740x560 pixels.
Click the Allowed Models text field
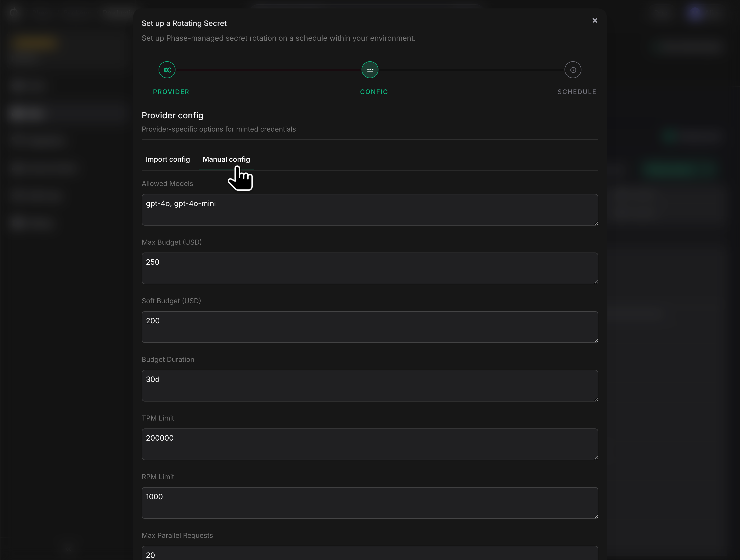370,210
